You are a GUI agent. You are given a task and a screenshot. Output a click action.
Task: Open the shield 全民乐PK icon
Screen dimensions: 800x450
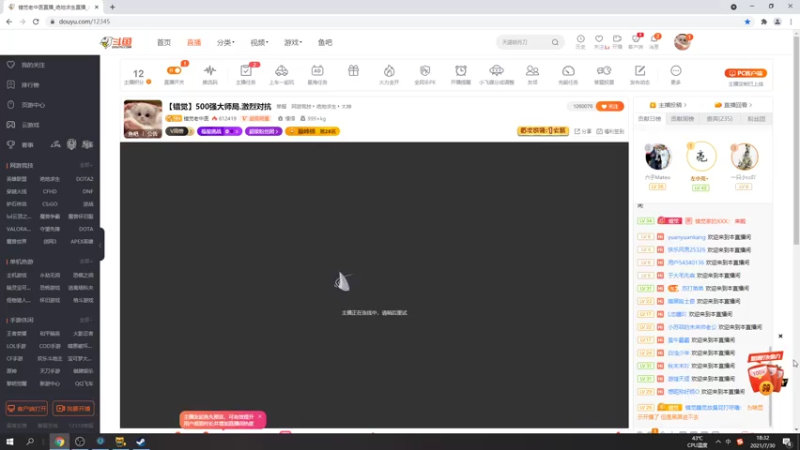click(x=425, y=71)
